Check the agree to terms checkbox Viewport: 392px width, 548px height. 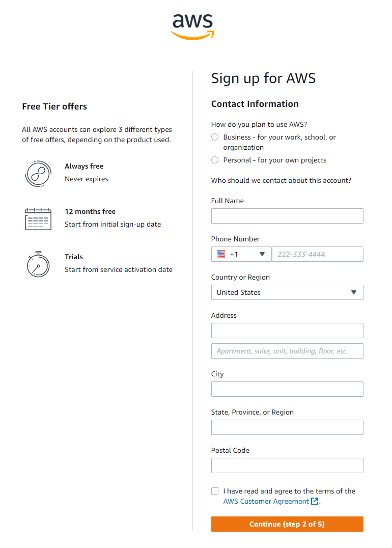215,491
